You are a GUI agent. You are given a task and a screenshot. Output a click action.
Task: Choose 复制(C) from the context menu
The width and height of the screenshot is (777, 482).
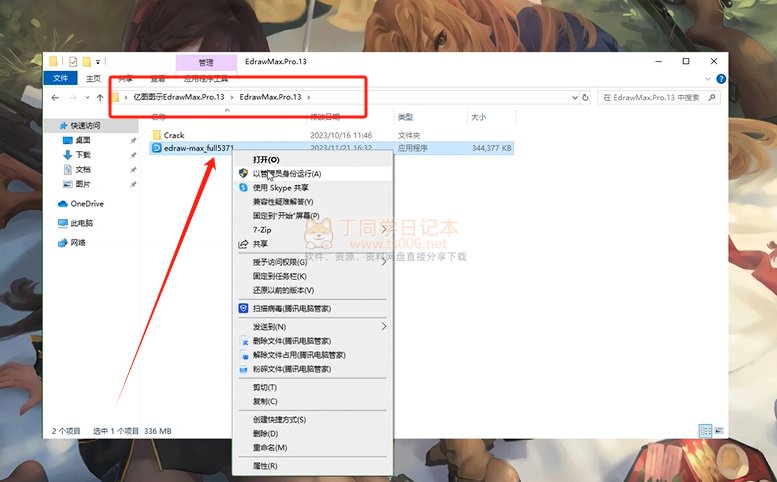[x=313, y=401]
